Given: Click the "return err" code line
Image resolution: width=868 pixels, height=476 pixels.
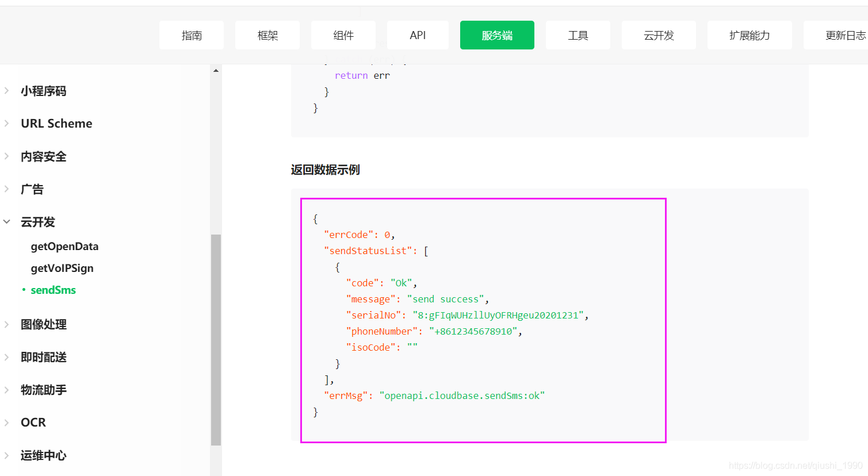Looking at the screenshot, I should tap(362, 75).
